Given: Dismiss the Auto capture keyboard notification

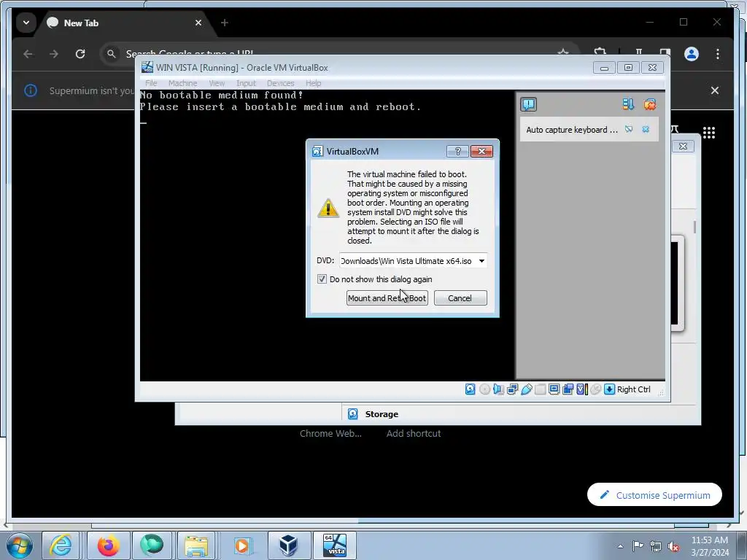Looking at the screenshot, I should click(x=646, y=130).
